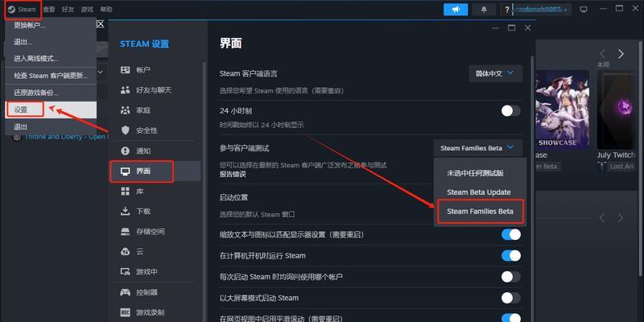The image size is (644, 322).
Task: Click the 云 cloud icon
Action: [125, 251]
